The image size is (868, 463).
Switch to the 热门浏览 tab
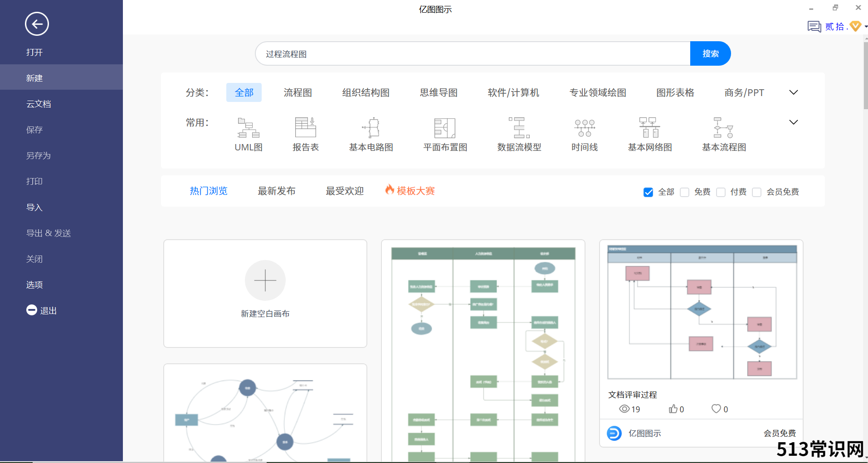coord(209,191)
